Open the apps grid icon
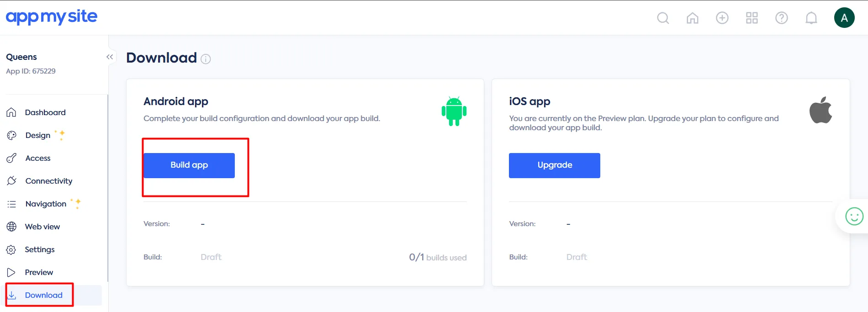868x312 pixels. [752, 18]
